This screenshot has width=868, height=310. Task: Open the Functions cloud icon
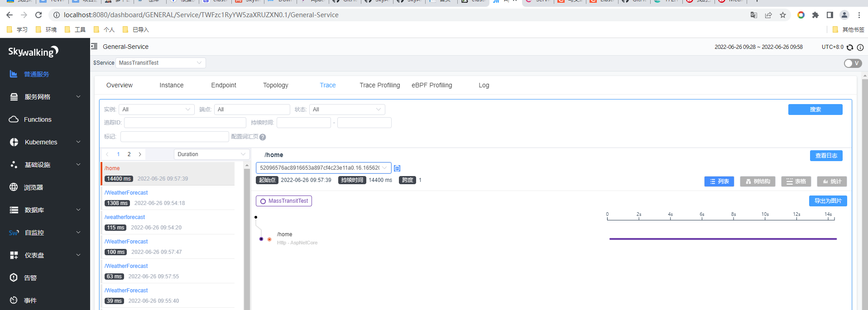14,119
